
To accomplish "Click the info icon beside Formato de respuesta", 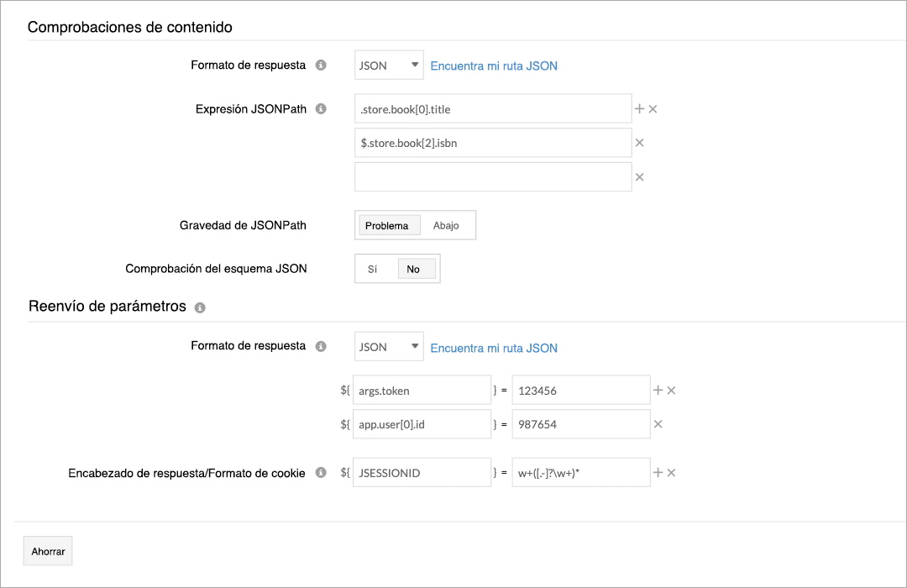I will coord(320,65).
